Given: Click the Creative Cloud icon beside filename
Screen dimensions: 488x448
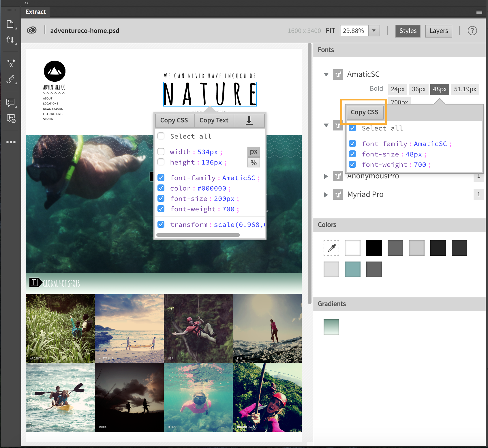Looking at the screenshot, I should click(x=32, y=30).
